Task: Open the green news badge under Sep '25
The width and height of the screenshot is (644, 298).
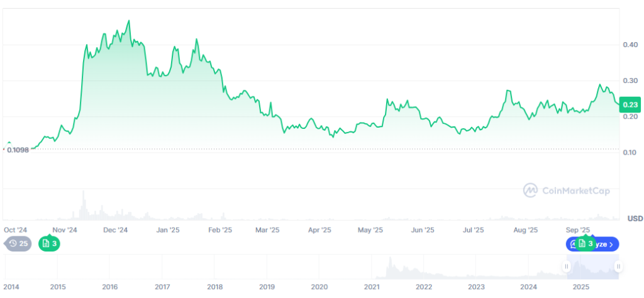Action: click(x=585, y=243)
